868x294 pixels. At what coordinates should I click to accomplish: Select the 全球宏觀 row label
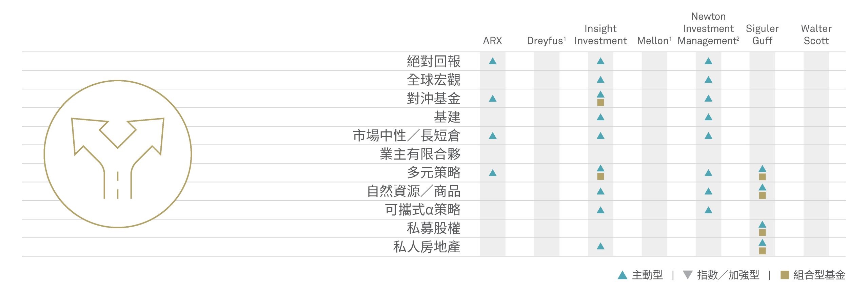pyautogui.click(x=434, y=80)
